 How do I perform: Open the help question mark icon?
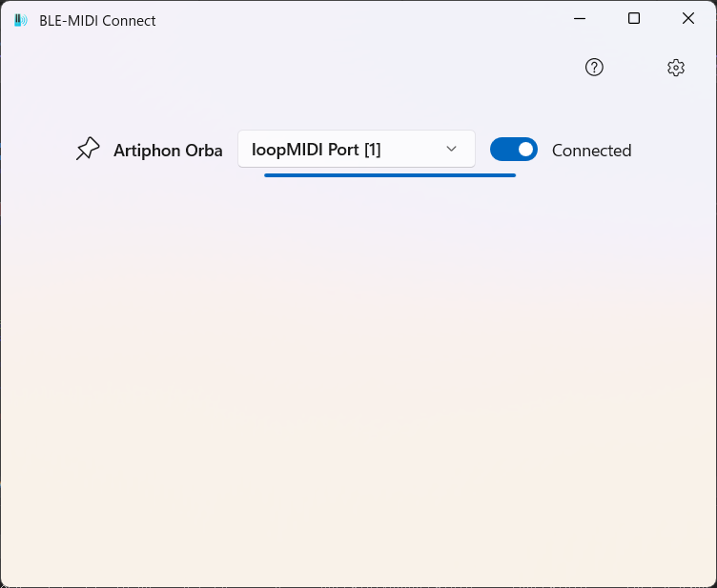click(594, 68)
